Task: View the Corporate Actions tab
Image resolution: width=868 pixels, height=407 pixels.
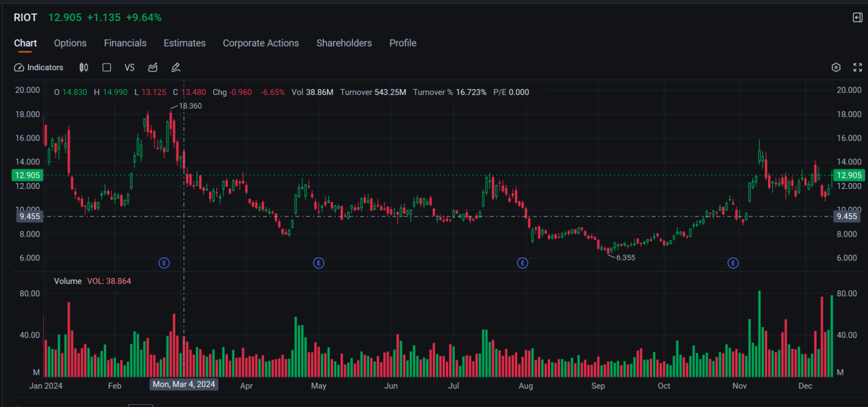Action: [261, 43]
